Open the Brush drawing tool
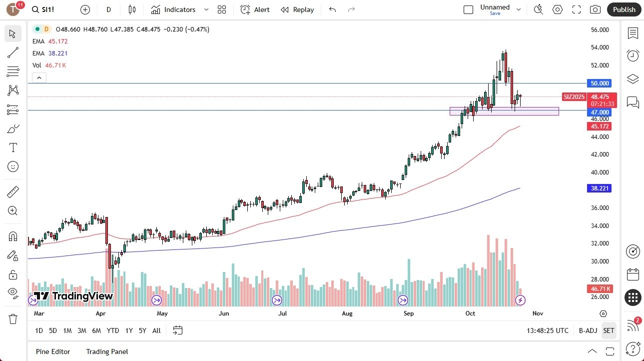This screenshot has width=644, height=361. [13, 128]
